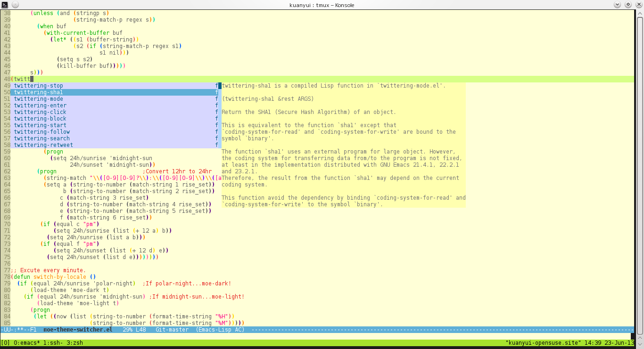Click line number L48 in mode line

pyautogui.click(x=140, y=330)
